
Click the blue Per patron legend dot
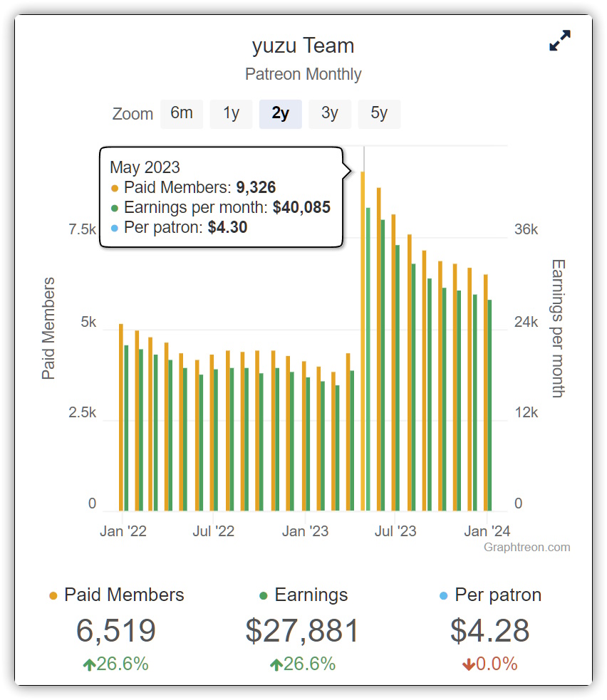pyautogui.click(x=444, y=596)
